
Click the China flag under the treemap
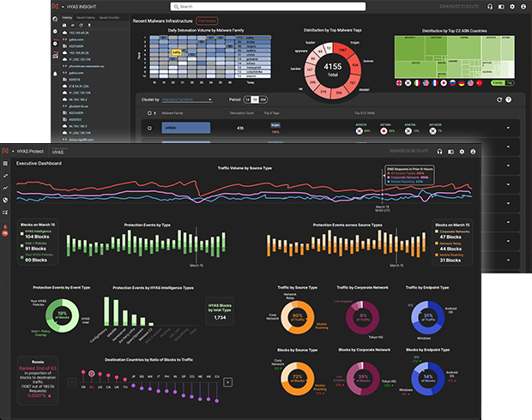pos(479,82)
